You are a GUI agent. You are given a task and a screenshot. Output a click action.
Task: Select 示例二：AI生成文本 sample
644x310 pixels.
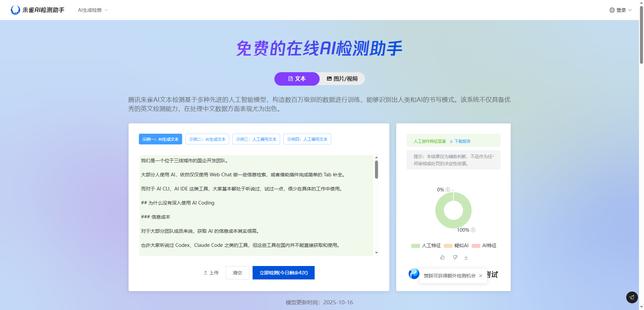pyautogui.click(x=207, y=139)
